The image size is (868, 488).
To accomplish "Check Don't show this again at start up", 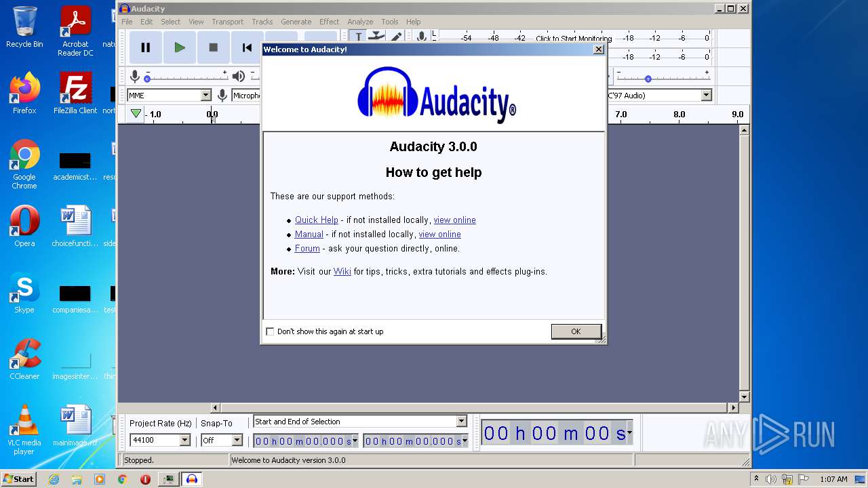I will [x=271, y=331].
